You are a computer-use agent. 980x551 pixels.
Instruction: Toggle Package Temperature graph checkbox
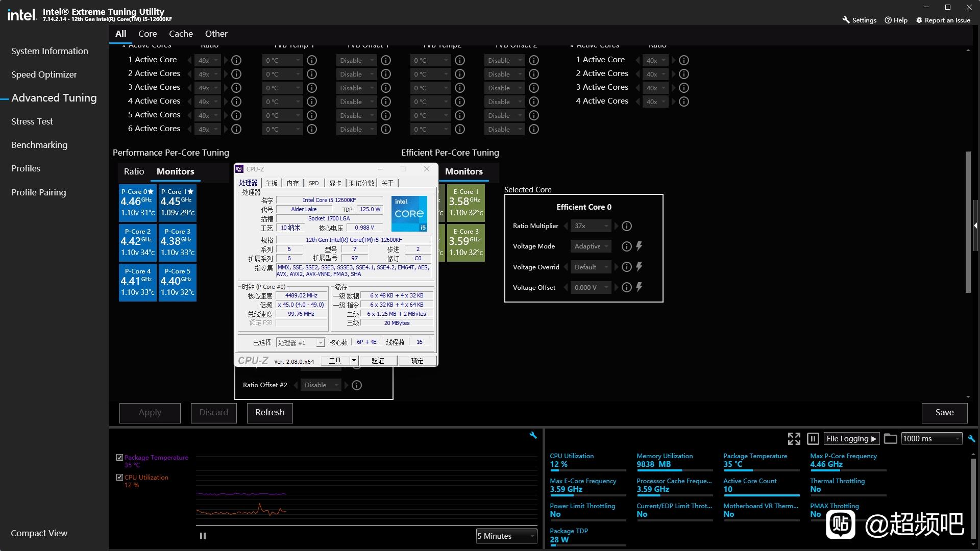[119, 458]
